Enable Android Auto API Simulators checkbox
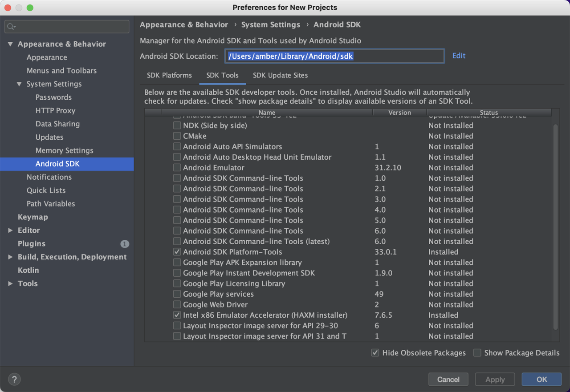This screenshot has width=570, height=392. (177, 146)
